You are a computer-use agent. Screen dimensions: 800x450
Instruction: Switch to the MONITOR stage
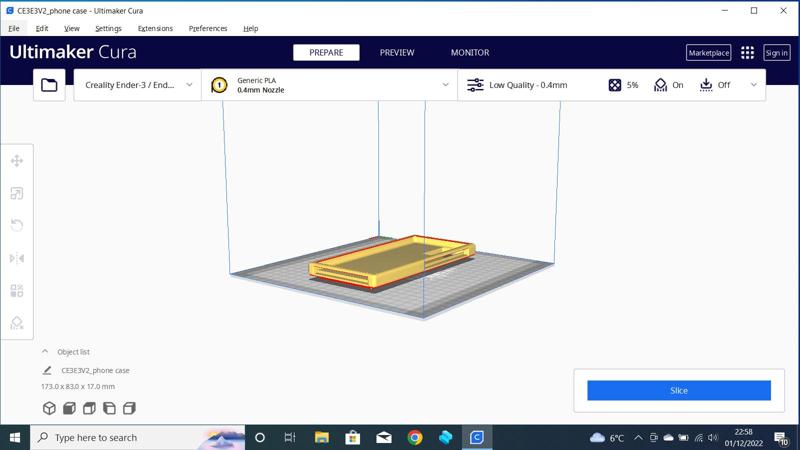[x=470, y=53]
